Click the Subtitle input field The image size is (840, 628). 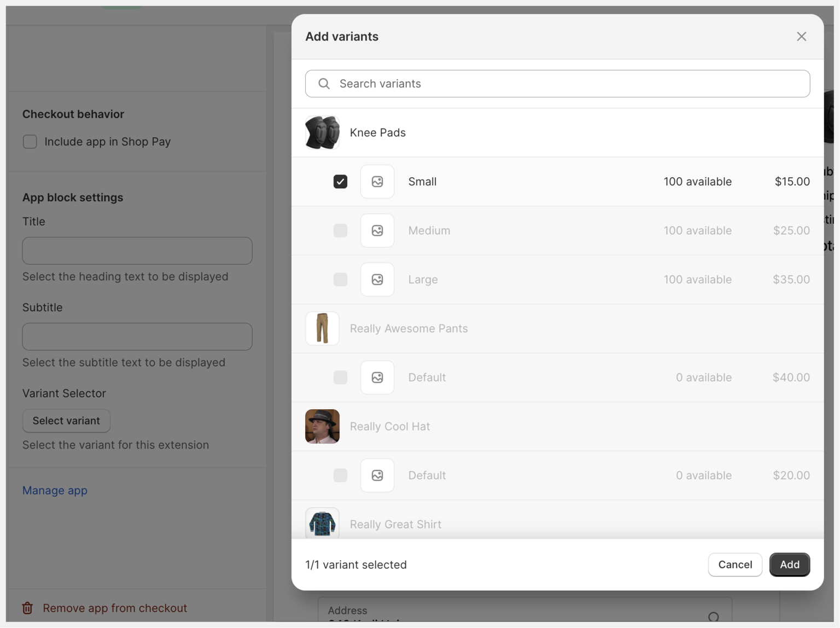pyautogui.click(x=137, y=336)
